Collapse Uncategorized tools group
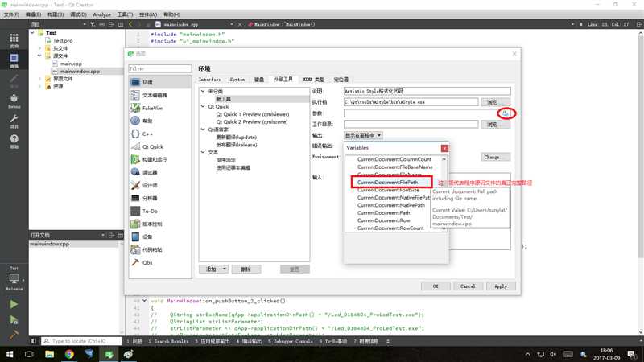Screen dimensions: 644x362 click(203, 91)
